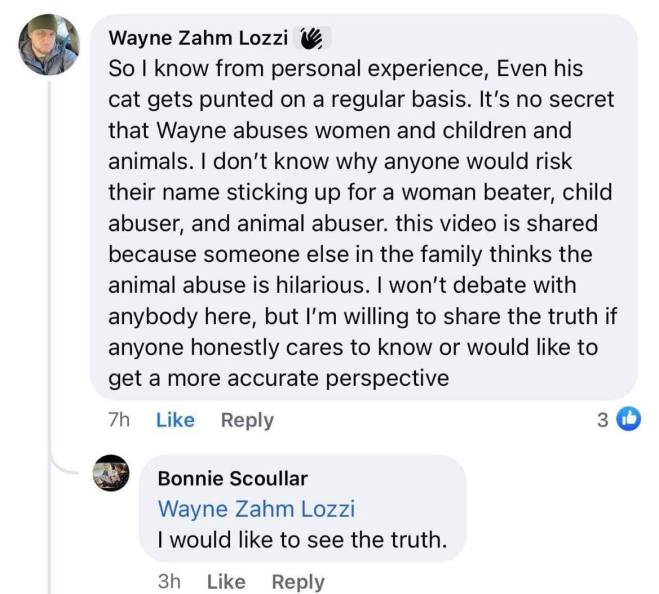This screenshot has width=659, height=594.
Task: Click the 3h timestamp
Action: tap(170, 581)
